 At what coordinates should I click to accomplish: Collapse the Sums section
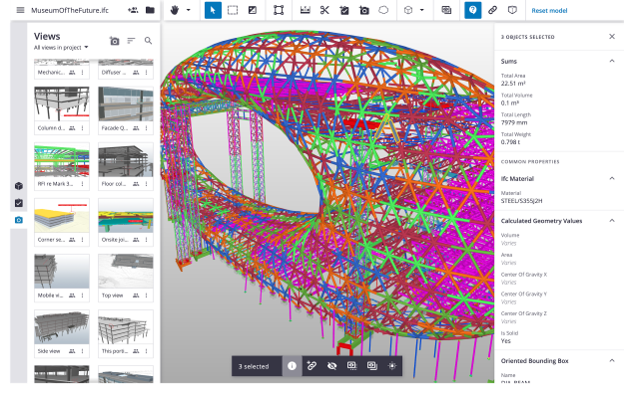(612, 61)
